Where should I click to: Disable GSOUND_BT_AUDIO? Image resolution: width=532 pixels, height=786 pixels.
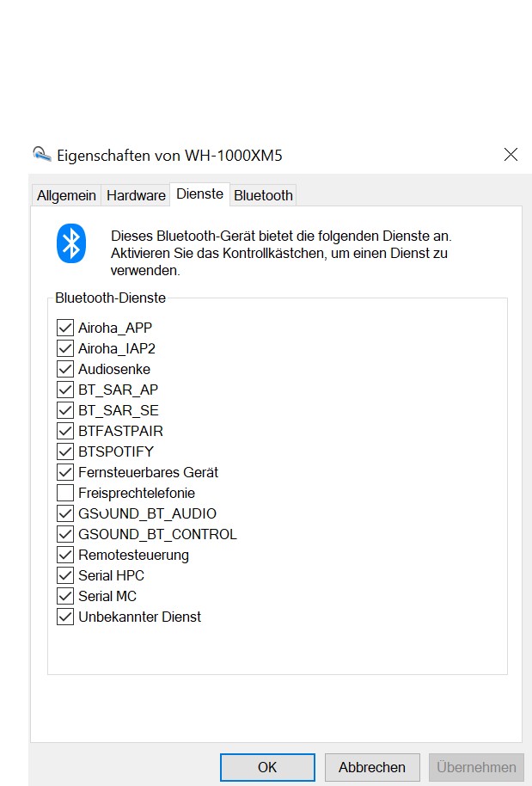tap(65, 513)
